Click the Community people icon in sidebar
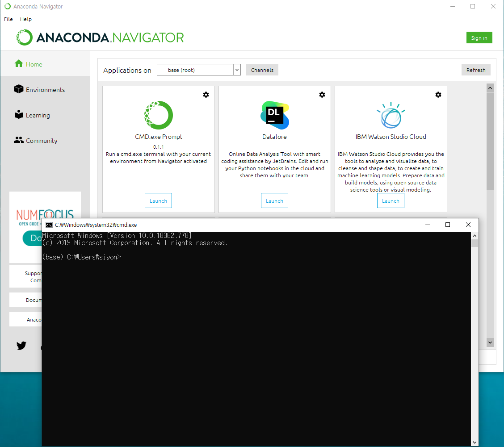Image resolution: width=504 pixels, height=447 pixels. tap(19, 140)
